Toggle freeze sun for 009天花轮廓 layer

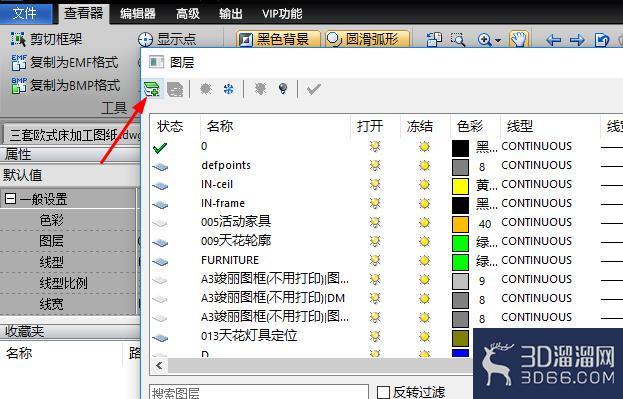[424, 242]
